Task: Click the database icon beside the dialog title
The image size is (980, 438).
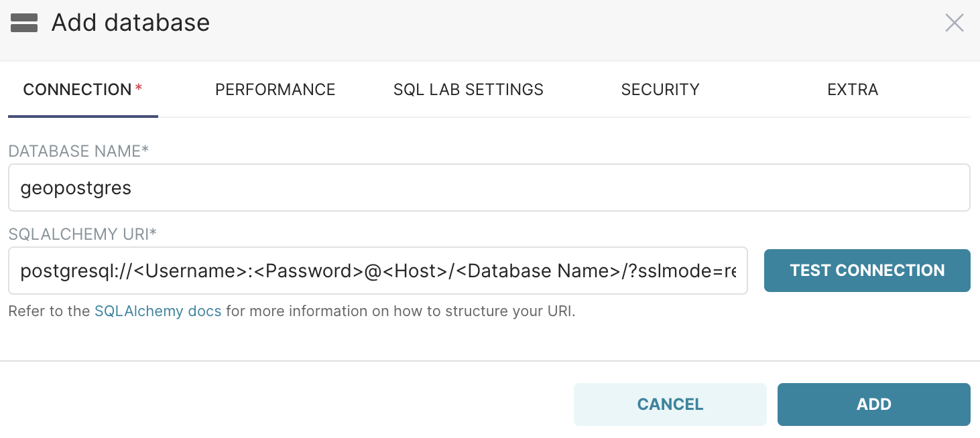Action: pyautogui.click(x=23, y=22)
